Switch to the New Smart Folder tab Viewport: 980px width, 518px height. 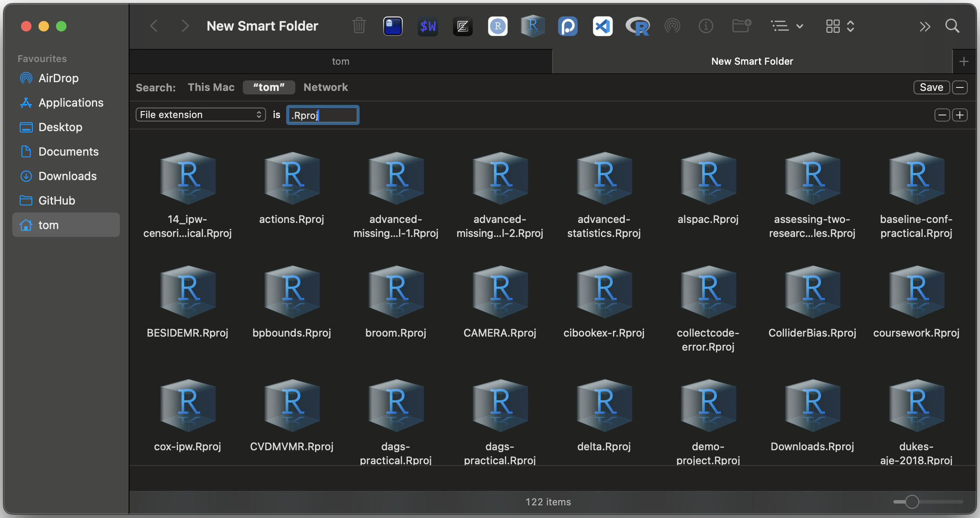tap(752, 61)
